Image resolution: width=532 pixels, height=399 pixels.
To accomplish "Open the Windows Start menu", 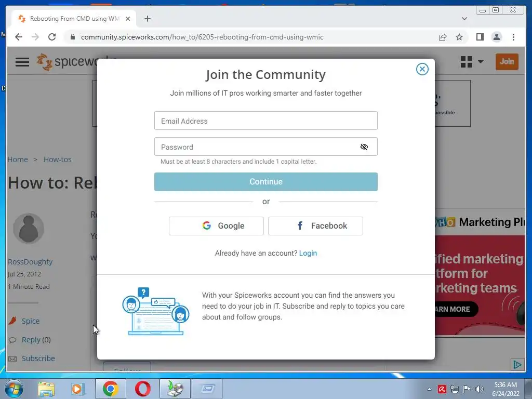I will tap(14, 389).
